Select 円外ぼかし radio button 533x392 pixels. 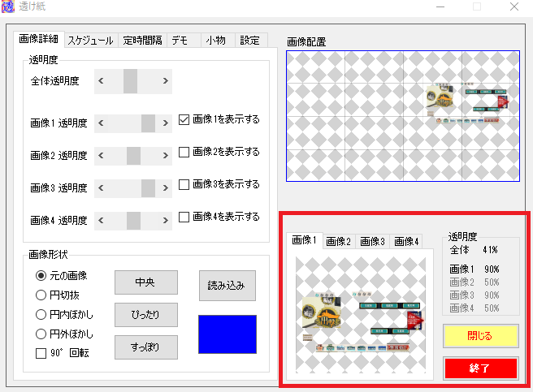click(x=41, y=334)
